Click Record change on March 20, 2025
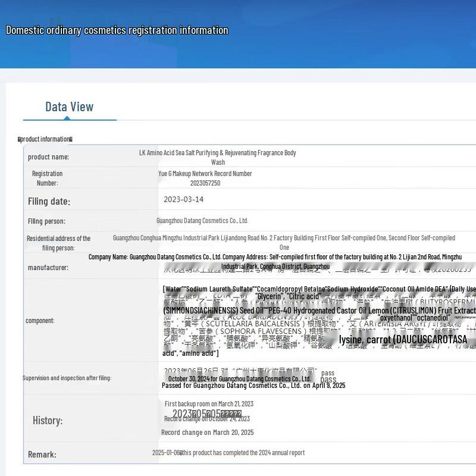 207,433
